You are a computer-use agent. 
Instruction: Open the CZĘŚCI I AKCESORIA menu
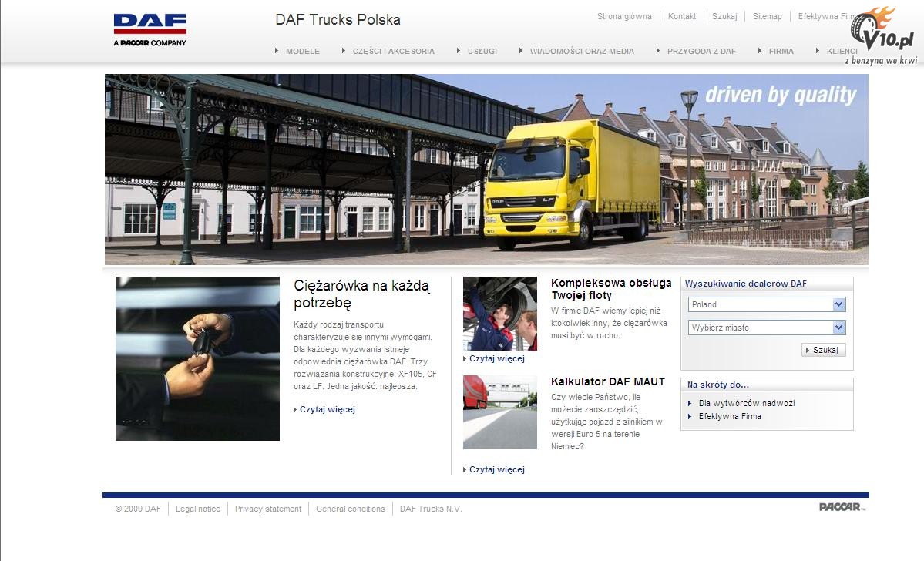tap(393, 52)
